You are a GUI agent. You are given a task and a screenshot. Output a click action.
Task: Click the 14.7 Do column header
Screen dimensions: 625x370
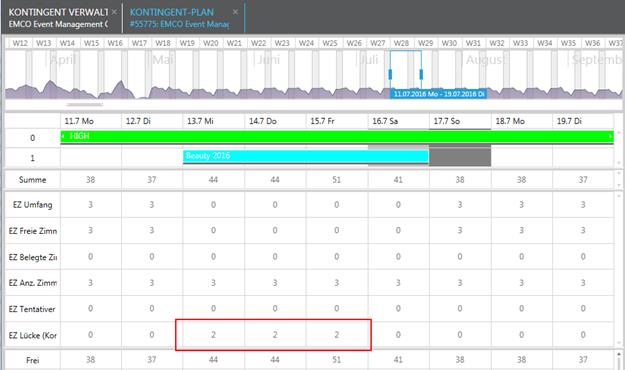(x=275, y=121)
